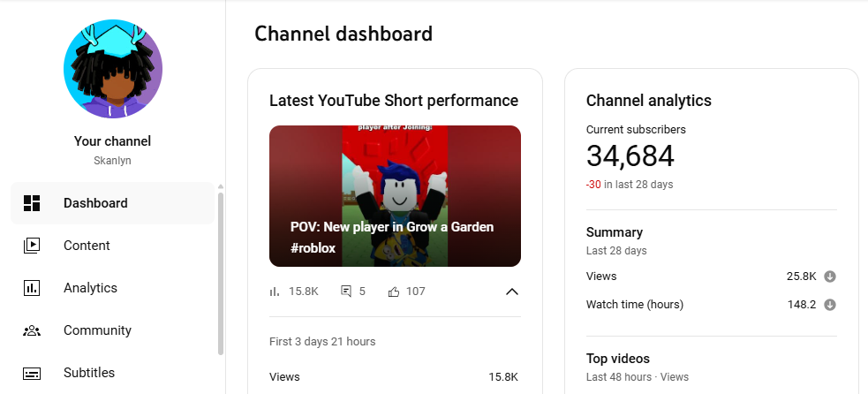
Task: Click the sidebar vertical scrollbar
Action: [221, 274]
